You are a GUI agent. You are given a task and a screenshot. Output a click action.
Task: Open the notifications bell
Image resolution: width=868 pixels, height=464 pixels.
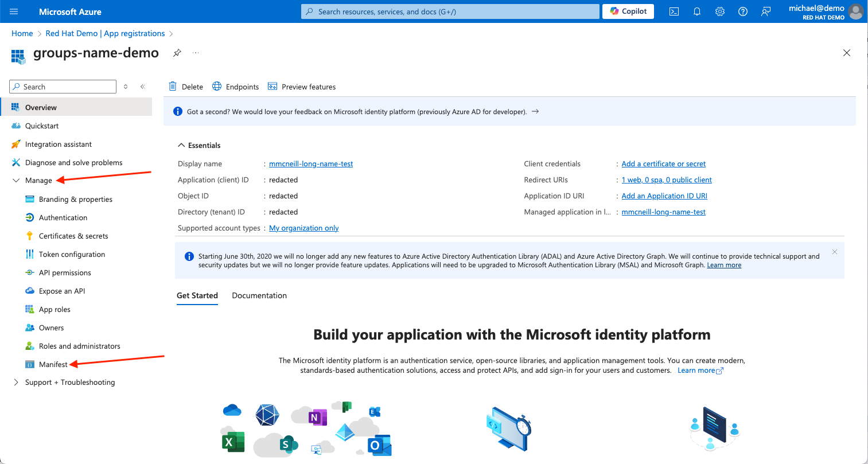(696, 11)
